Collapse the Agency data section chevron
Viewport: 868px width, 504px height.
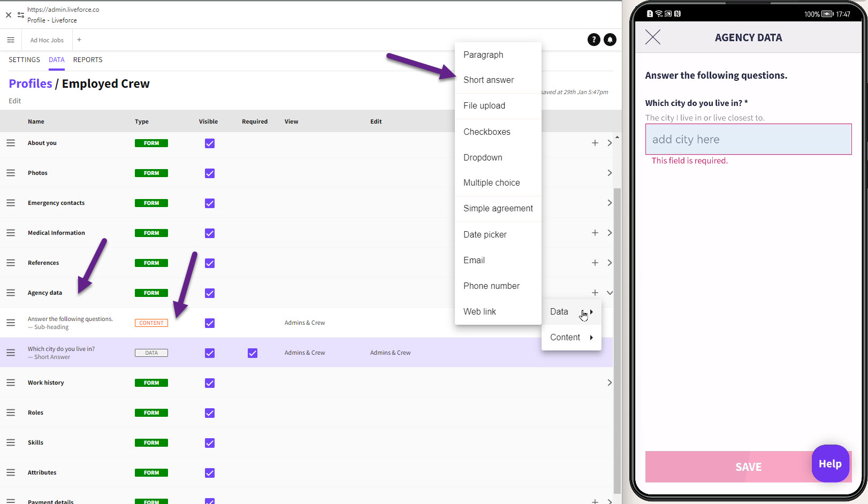610,293
